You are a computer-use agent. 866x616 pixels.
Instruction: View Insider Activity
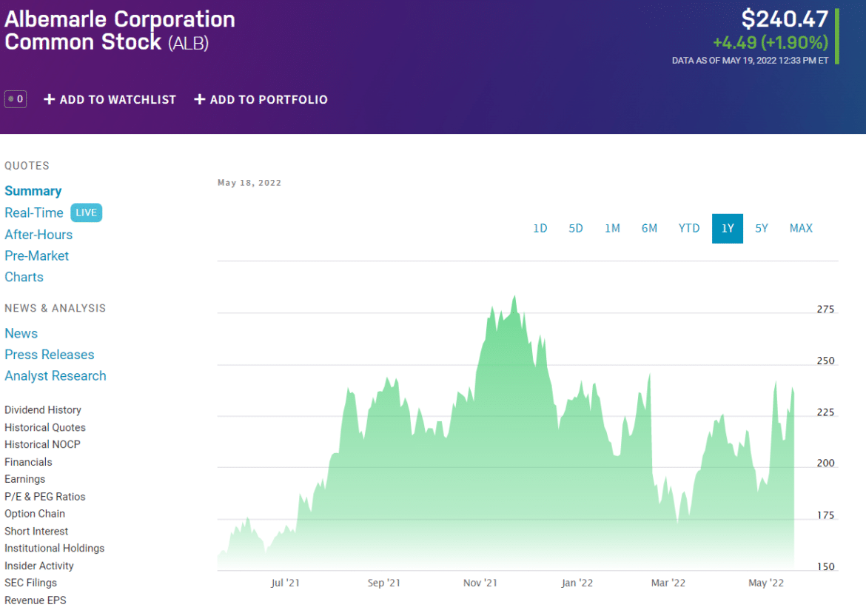[x=39, y=566]
